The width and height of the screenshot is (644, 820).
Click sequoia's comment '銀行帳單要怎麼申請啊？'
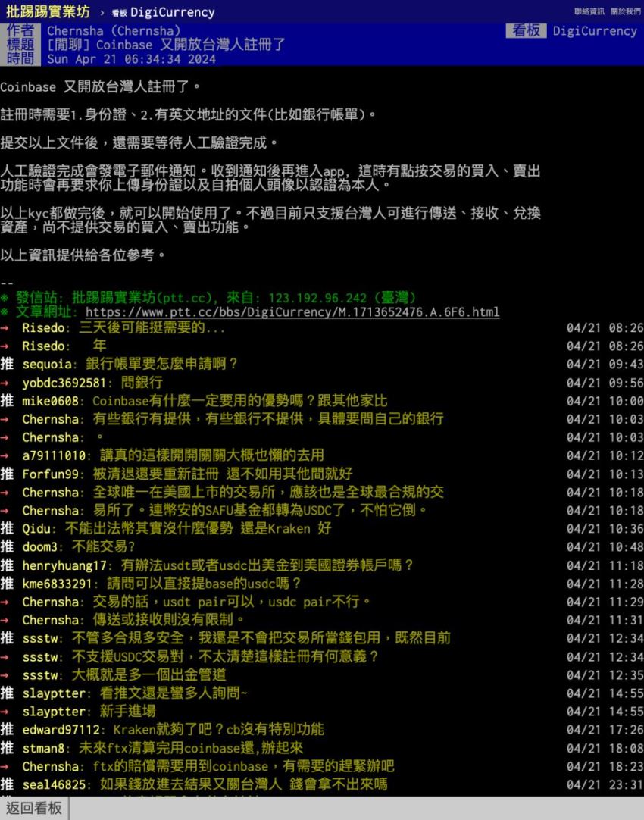pyautogui.click(x=161, y=364)
